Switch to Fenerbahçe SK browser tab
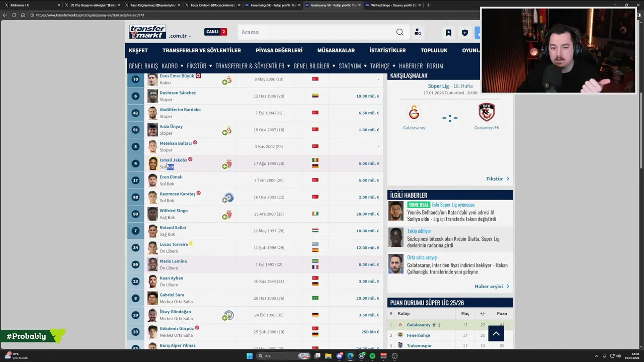The height and width of the screenshot is (362, 644). tap(272, 5)
